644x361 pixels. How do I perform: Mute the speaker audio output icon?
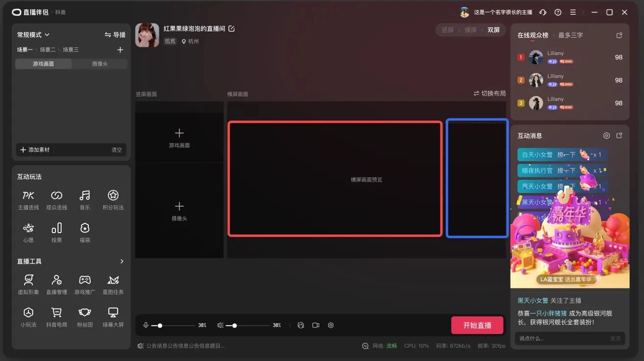click(220, 325)
